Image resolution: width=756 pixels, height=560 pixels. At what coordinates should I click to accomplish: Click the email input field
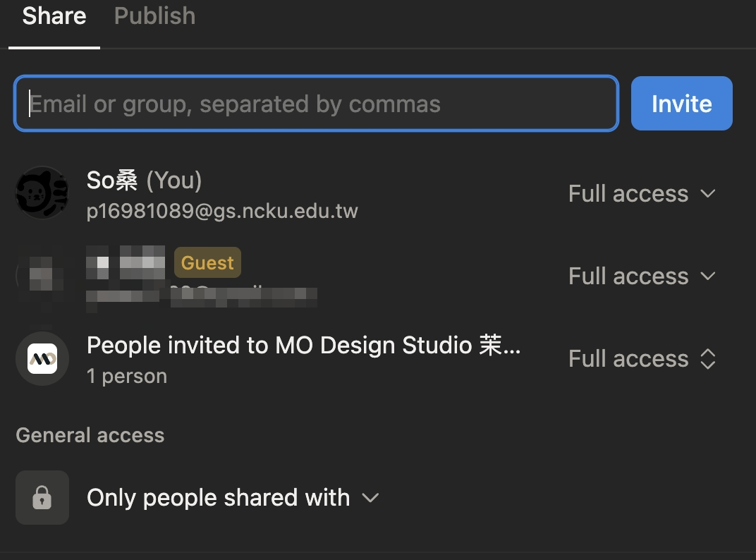[315, 103]
